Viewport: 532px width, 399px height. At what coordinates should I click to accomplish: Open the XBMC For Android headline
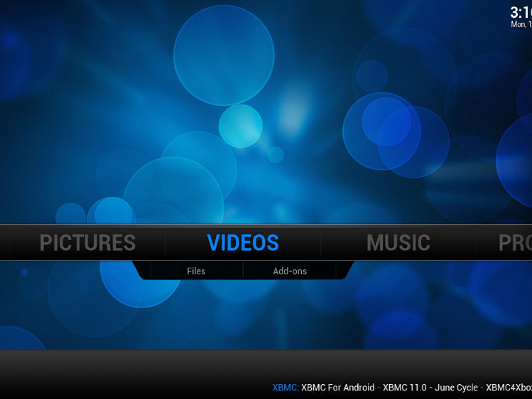(x=338, y=387)
